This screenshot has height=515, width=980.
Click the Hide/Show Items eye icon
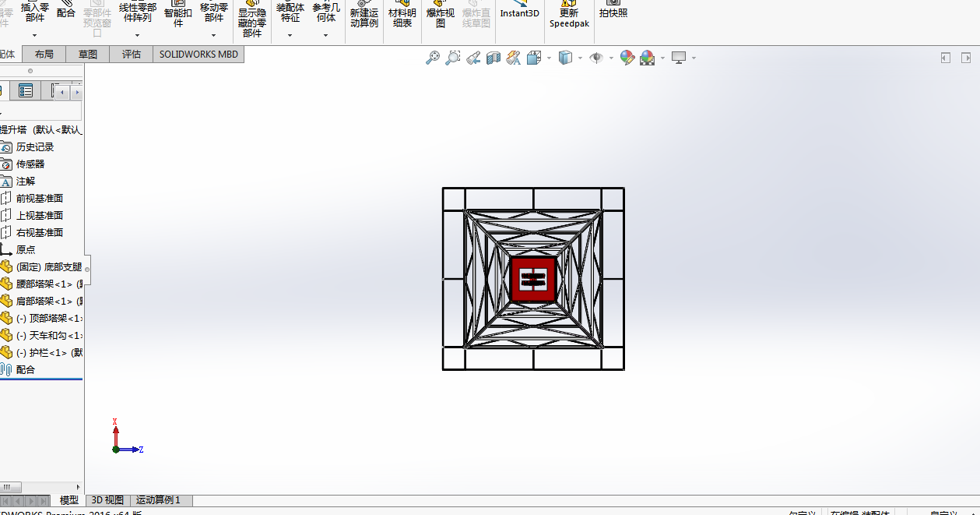(597, 58)
